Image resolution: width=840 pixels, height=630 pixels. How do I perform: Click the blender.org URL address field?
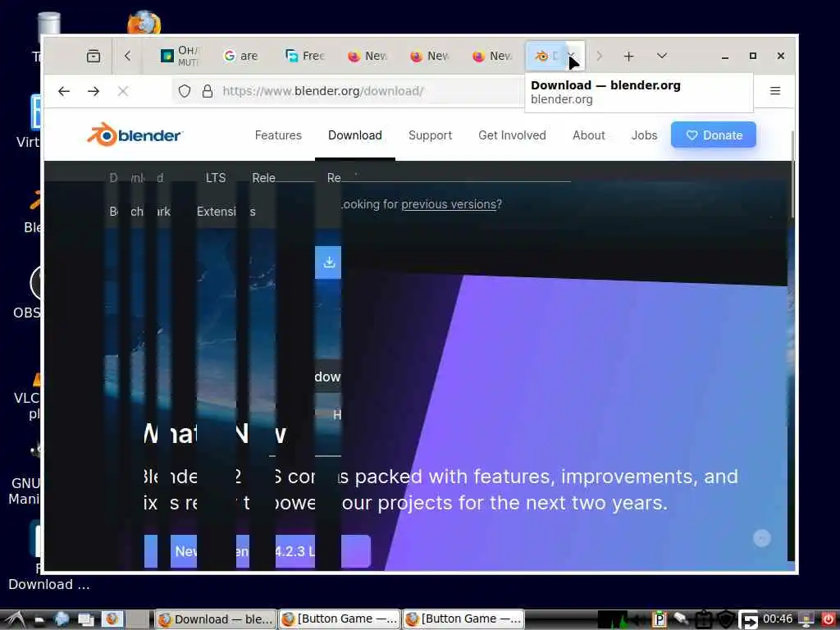pos(348,91)
